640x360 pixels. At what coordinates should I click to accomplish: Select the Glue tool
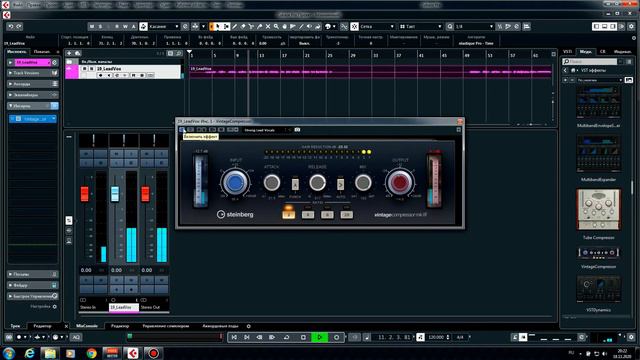(x=259, y=27)
